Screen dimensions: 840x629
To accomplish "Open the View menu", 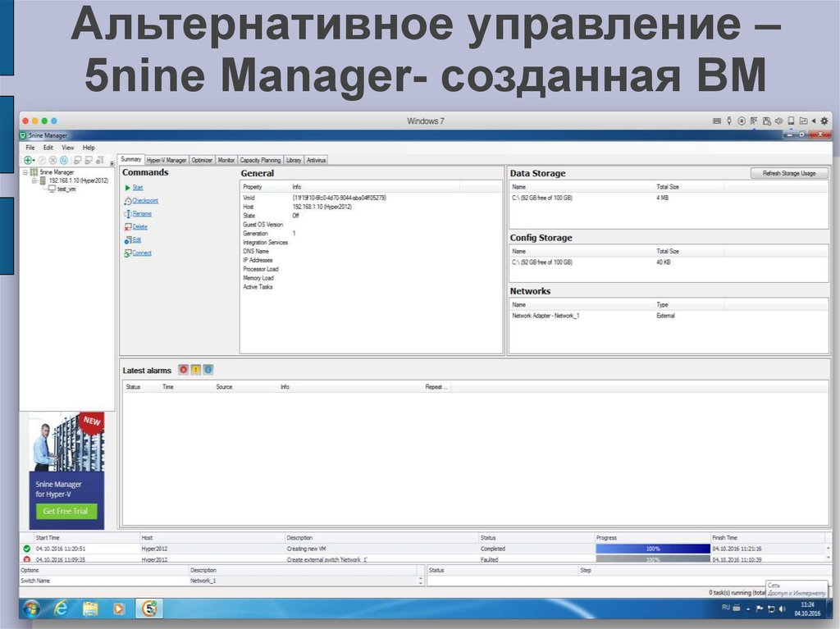I will coord(67,148).
